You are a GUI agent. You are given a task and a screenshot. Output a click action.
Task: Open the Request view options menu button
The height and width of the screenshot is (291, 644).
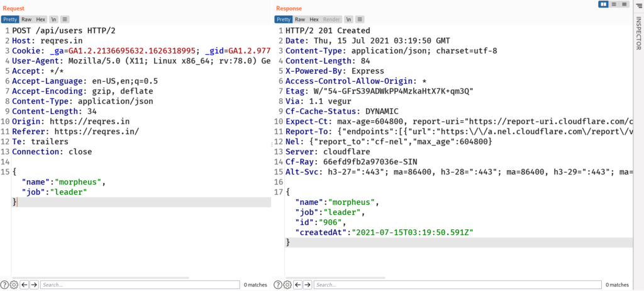(65, 20)
